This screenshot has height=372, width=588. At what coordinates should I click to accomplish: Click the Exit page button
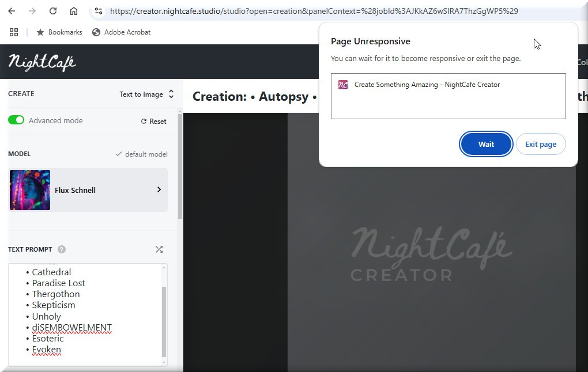coord(540,144)
